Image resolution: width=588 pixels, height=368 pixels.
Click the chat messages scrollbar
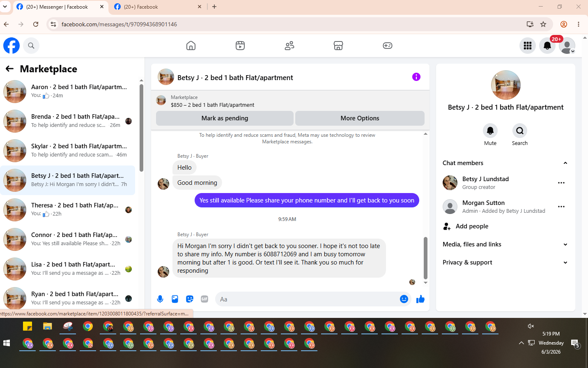[x=425, y=258]
